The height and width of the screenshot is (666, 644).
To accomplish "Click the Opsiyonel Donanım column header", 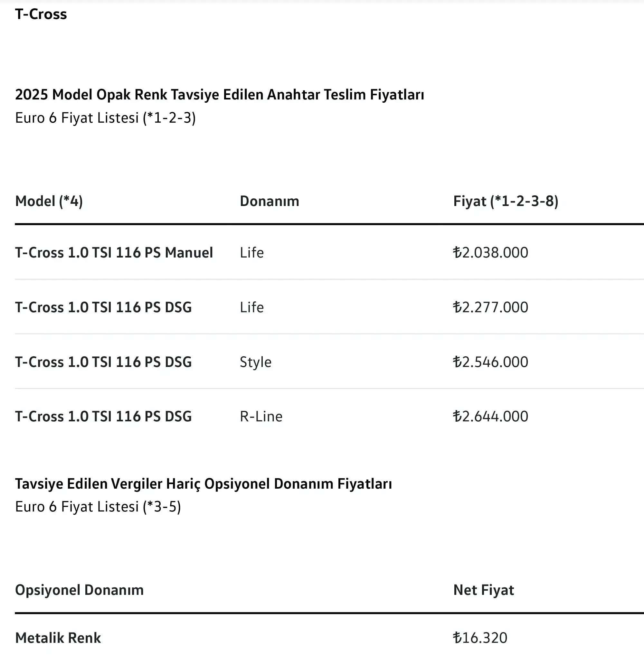I will [79, 590].
